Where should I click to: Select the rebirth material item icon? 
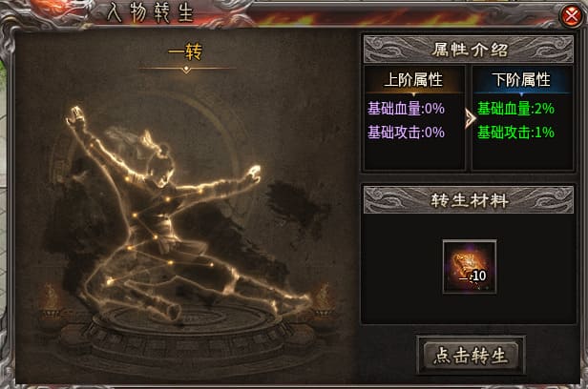(470, 267)
